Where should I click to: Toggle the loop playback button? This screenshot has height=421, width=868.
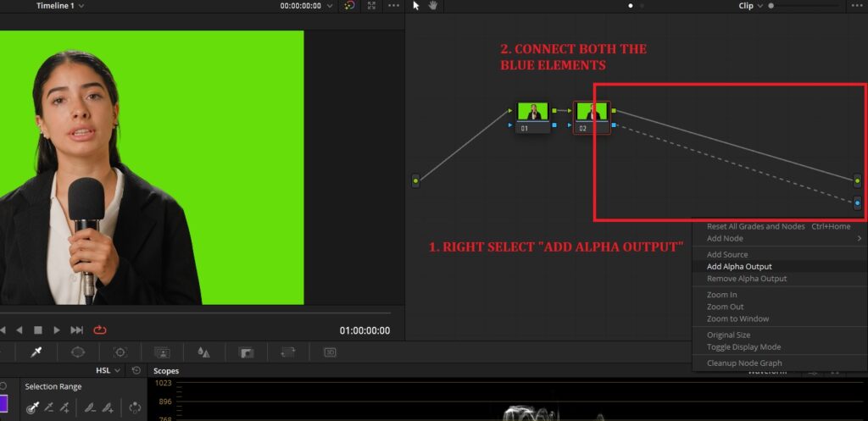click(100, 330)
